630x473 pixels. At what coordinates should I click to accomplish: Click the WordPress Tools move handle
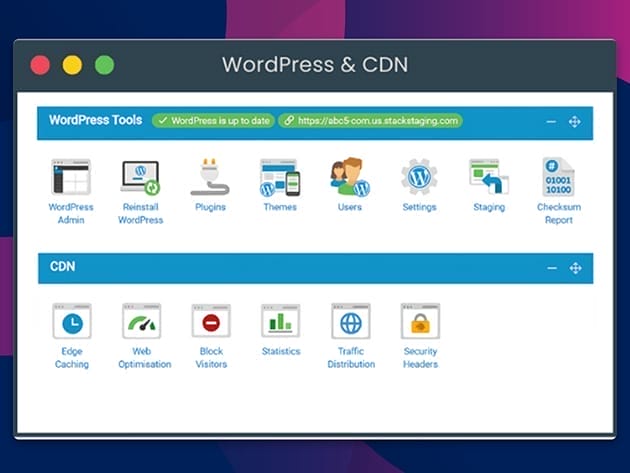tap(575, 122)
